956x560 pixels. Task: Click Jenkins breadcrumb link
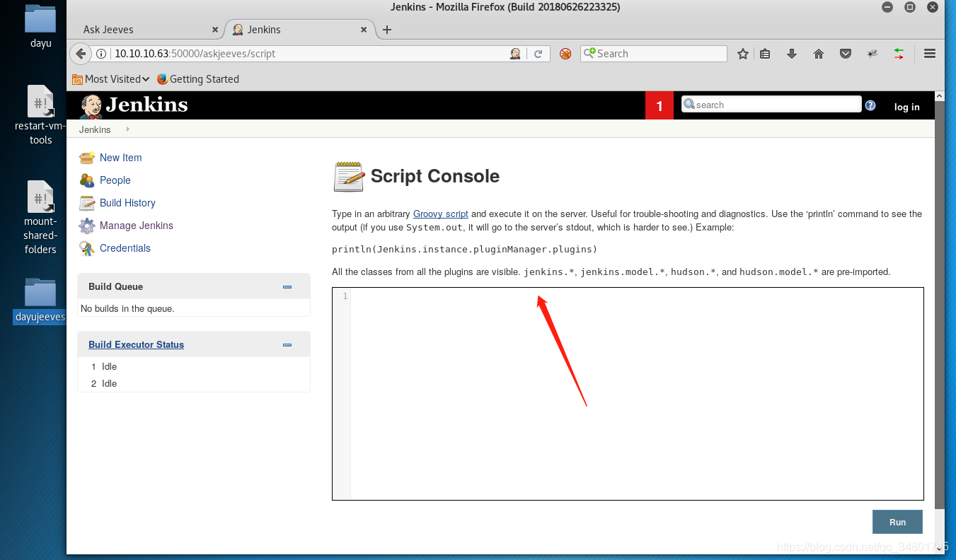coord(95,129)
